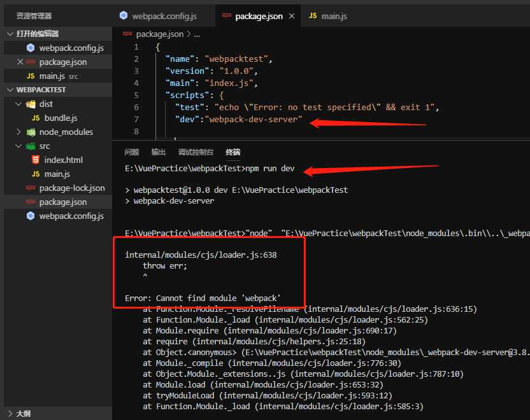530x420 pixels.
Task: Click the breadcrumb ellipsis after package.json
Action: coord(197,34)
